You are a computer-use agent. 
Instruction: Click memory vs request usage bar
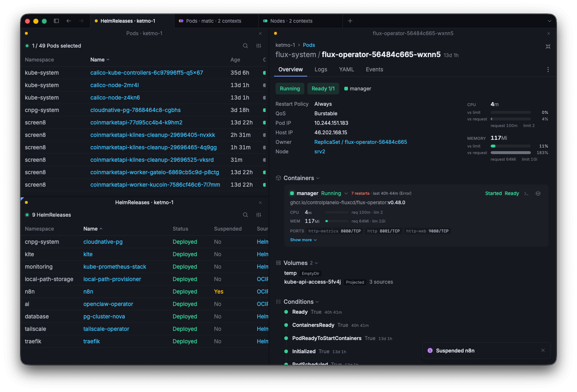510,153
